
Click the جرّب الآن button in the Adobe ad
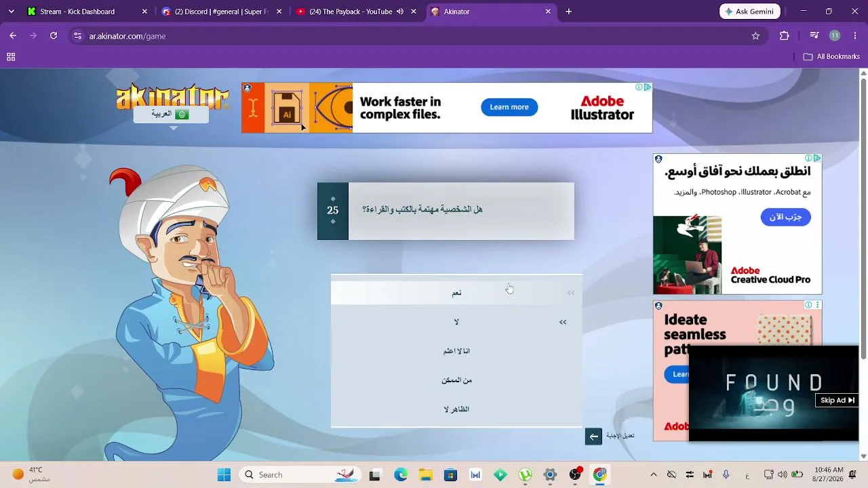click(785, 217)
